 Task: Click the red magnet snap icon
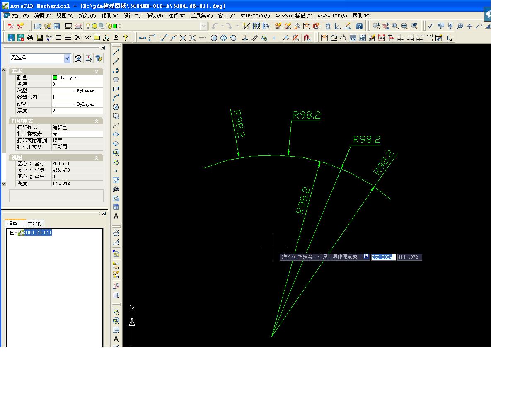[307, 38]
